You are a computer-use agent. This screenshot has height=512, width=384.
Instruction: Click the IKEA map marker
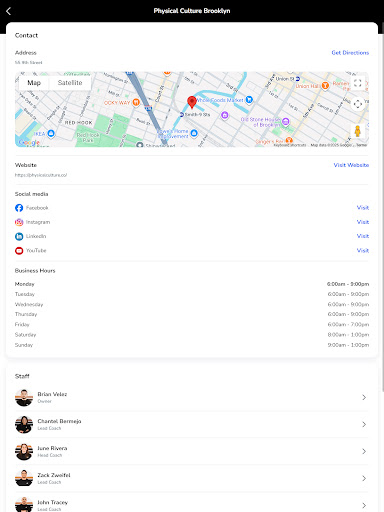51,134
